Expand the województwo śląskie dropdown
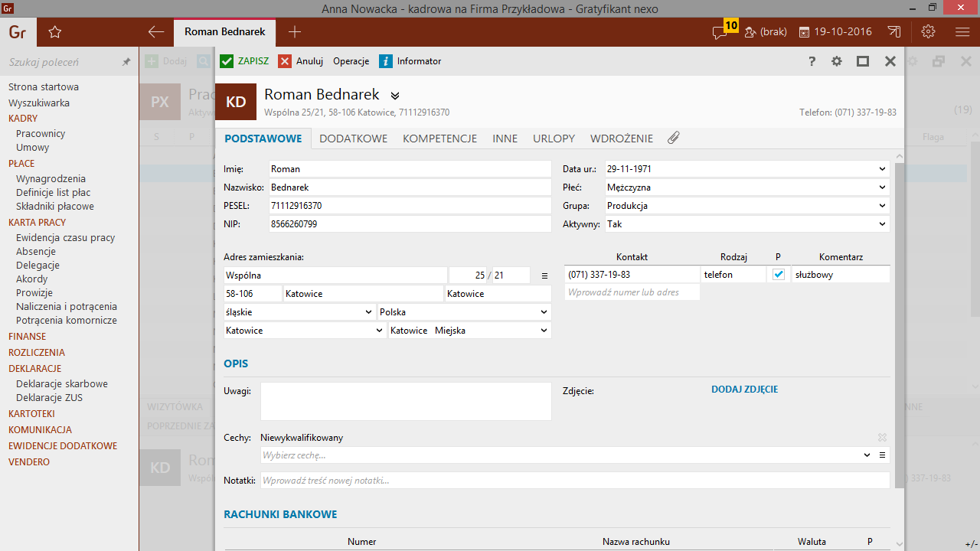Image resolution: width=980 pixels, height=551 pixels. (x=370, y=312)
